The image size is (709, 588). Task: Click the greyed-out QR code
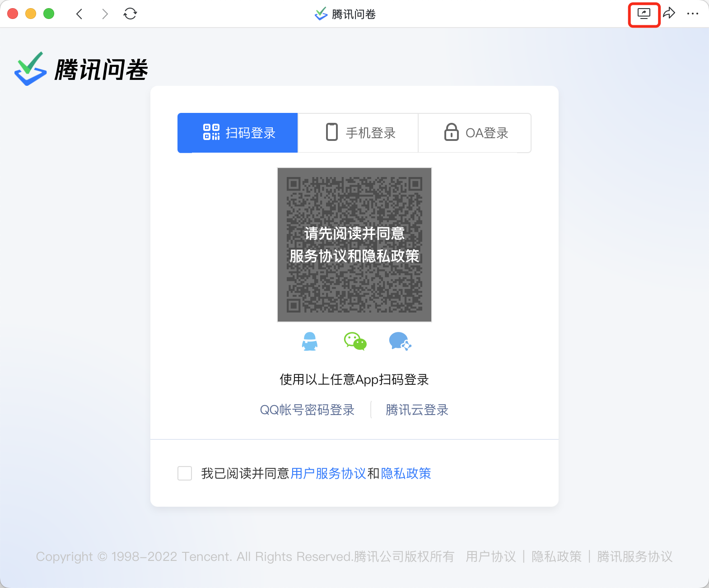coord(354,245)
